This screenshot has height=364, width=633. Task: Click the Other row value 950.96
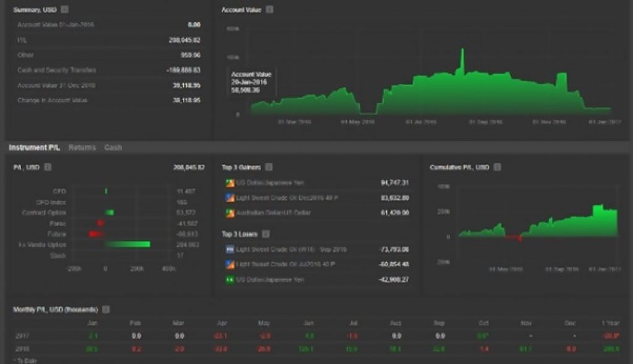190,55
